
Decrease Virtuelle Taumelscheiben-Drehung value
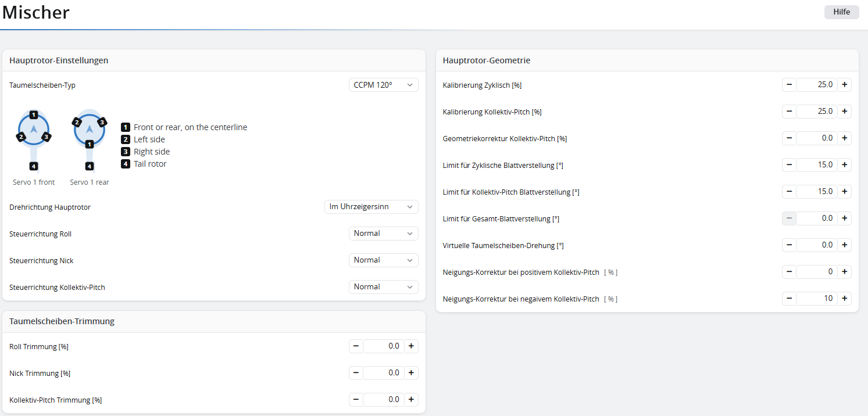(x=789, y=245)
